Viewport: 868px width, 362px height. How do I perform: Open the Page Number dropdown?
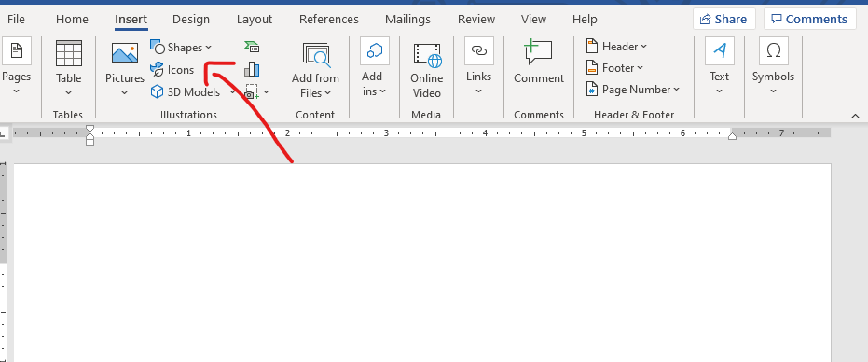pyautogui.click(x=677, y=90)
